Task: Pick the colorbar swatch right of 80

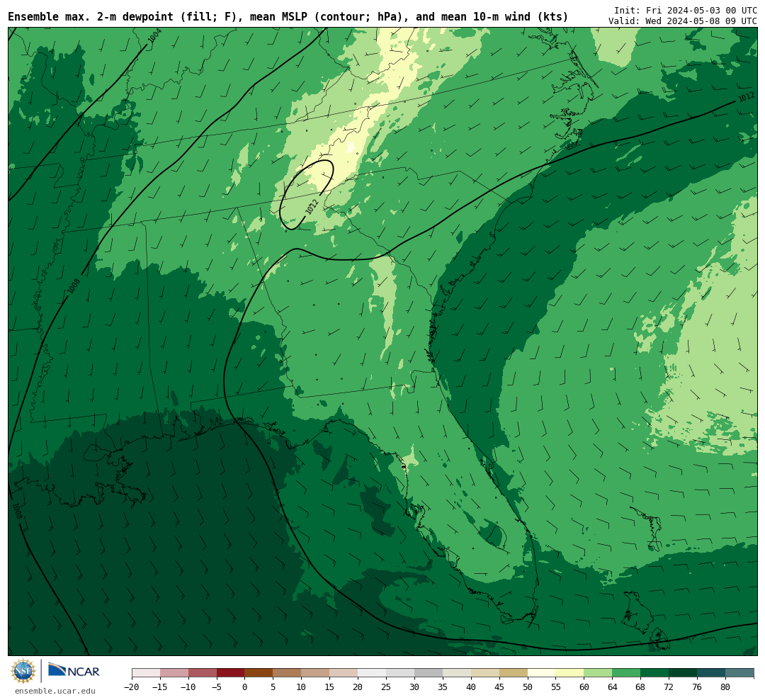Action: pos(740,673)
